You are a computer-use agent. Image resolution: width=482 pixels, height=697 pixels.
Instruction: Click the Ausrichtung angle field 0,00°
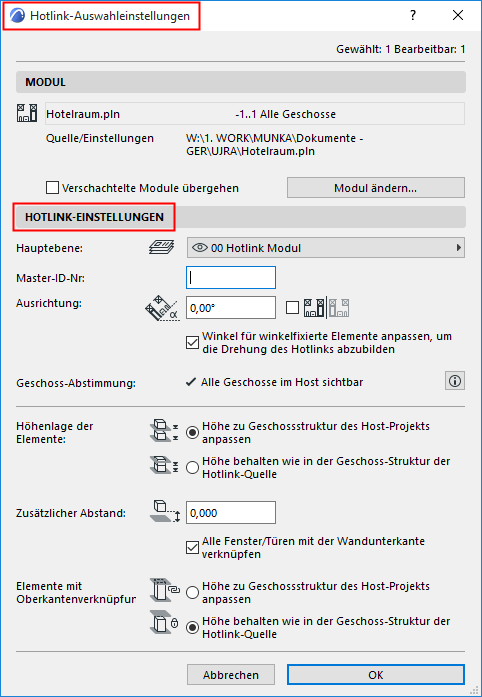tap(231, 308)
